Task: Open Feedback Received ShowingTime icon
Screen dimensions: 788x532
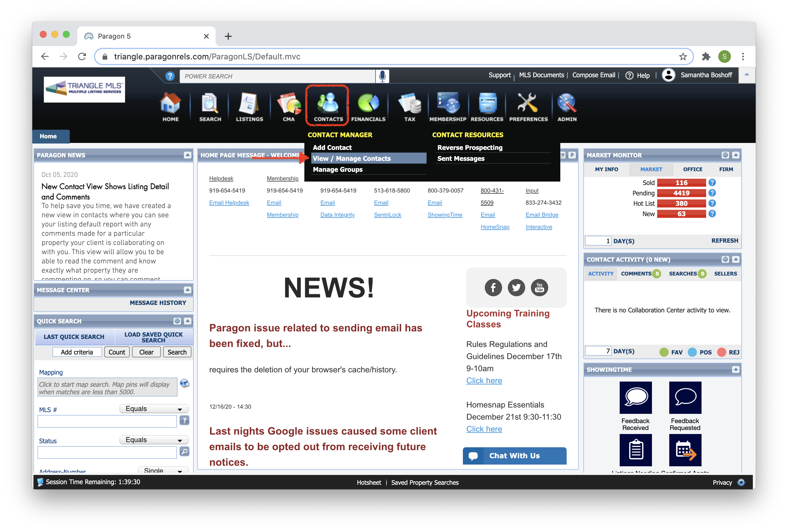Action: click(x=636, y=397)
